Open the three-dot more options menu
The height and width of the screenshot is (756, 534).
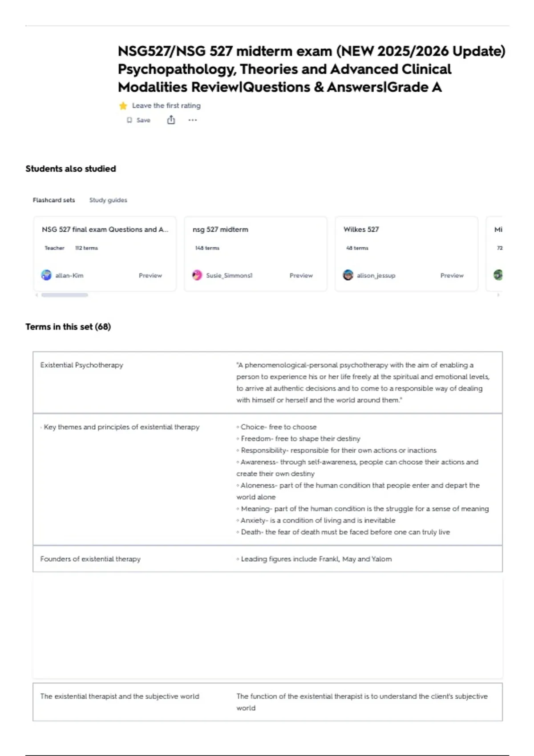pos(192,120)
